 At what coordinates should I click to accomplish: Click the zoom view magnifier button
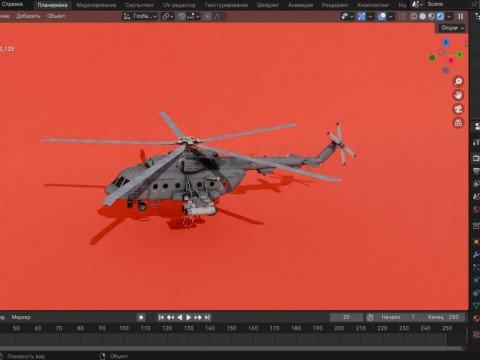pos(458,81)
